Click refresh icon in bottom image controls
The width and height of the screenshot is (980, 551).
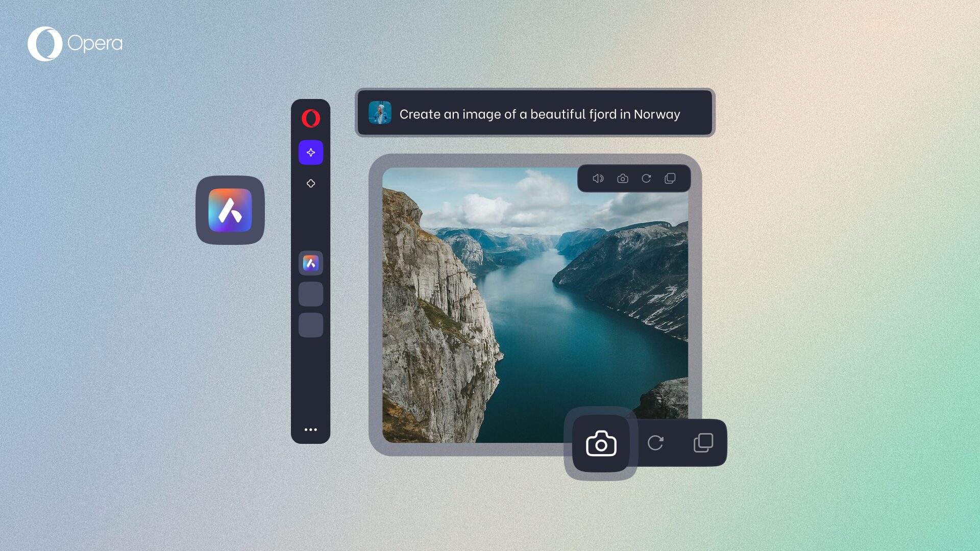point(656,443)
